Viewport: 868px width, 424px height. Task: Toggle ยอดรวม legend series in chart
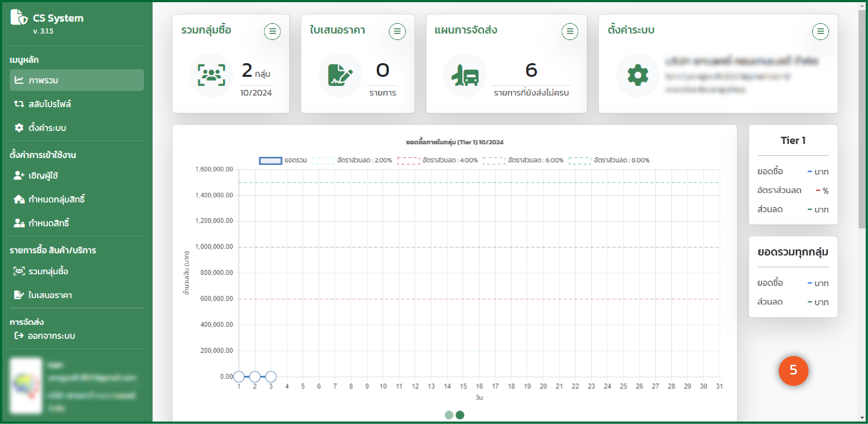click(x=283, y=160)
